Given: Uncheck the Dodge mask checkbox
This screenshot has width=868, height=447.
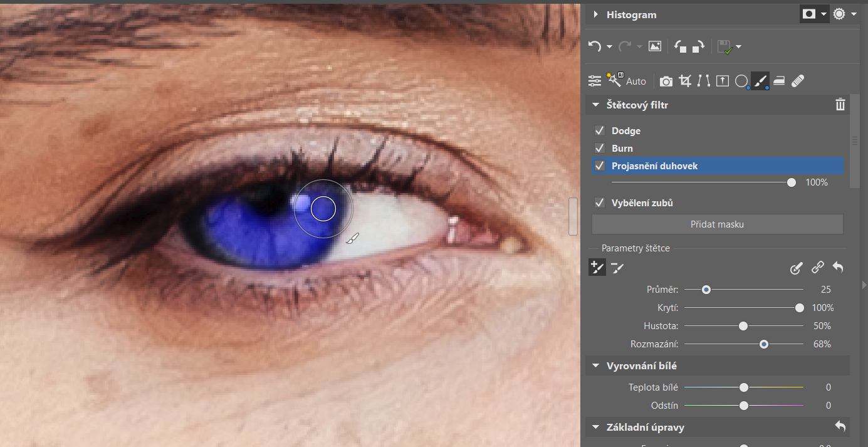Looking at the screenshot, I should (x=600, y=131).
